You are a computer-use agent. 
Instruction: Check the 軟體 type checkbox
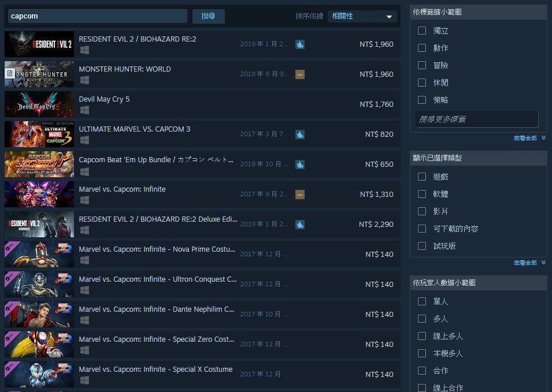click(422, 194)
